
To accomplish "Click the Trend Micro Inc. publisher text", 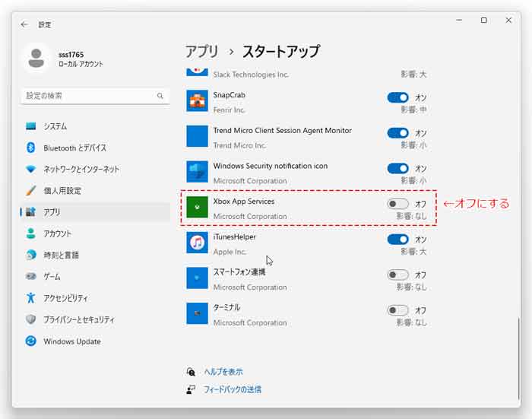I will pyautogui.click(x=239, y=145).
